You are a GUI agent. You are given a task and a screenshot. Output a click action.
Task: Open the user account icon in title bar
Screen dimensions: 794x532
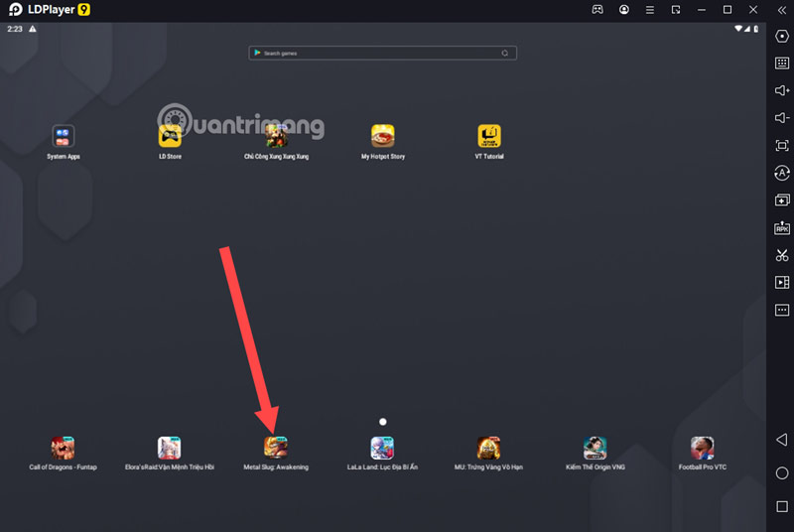pyautogui.click(x=623, y=9)
